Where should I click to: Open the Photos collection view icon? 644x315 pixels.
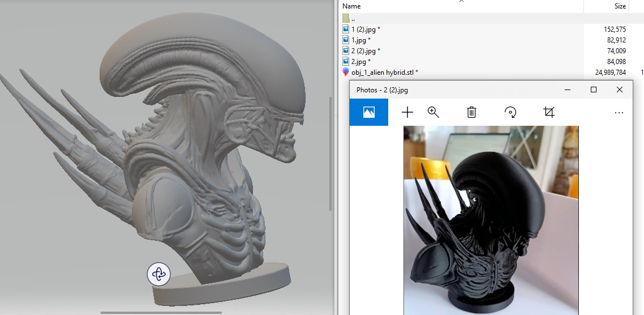coord(369,112)
